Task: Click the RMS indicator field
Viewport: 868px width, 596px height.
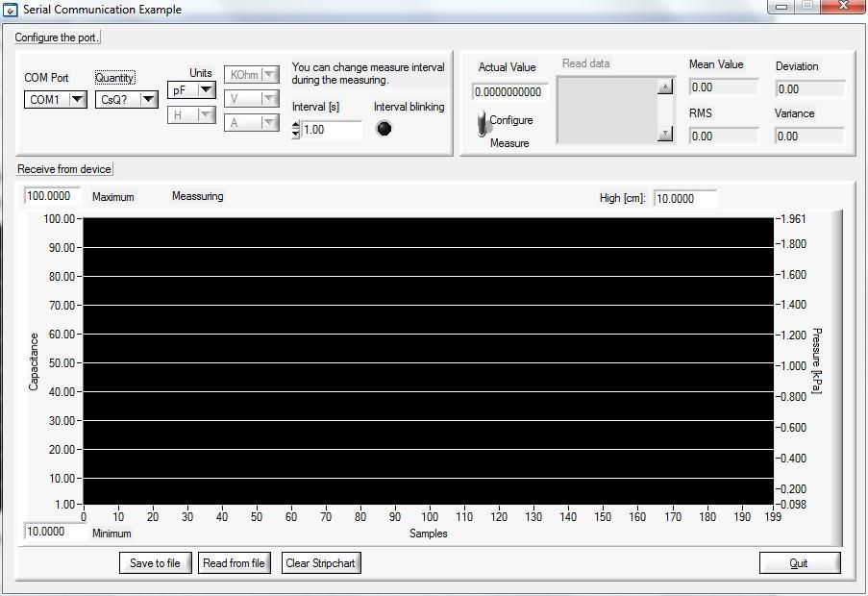Action: tap(724, 137)
